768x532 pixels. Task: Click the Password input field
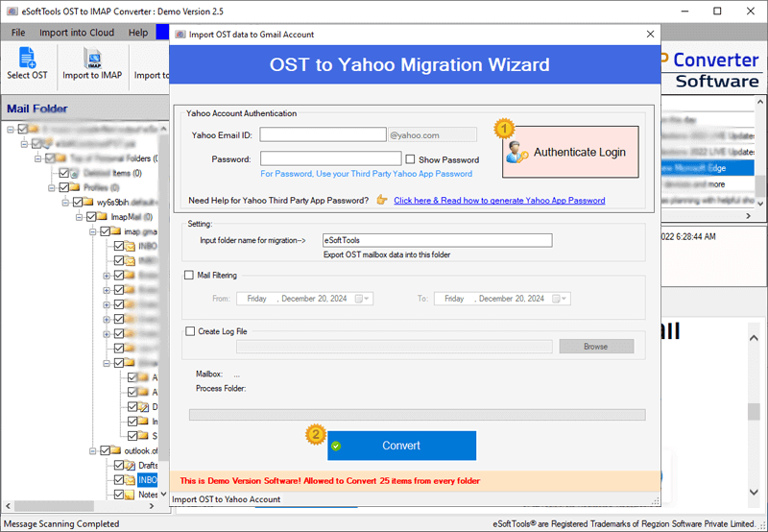click(x=330, y=158)
